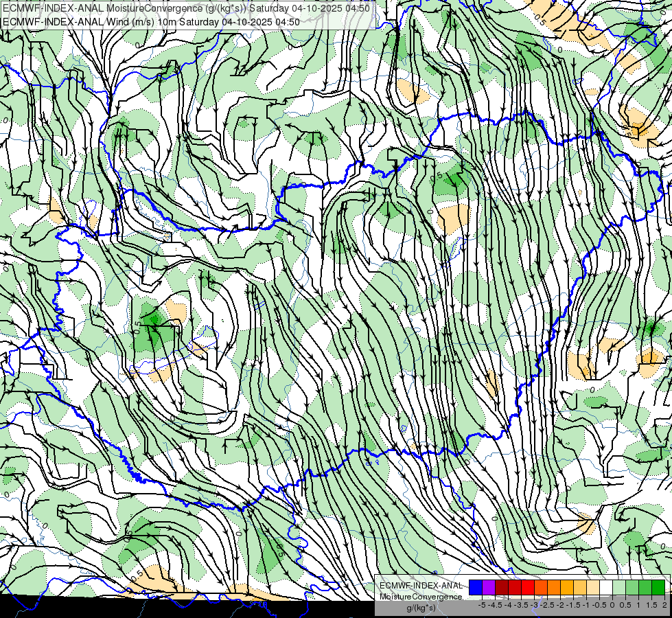Click the -0.5 tick label on the color scale
672x618 pixels.
pos(599,605)
